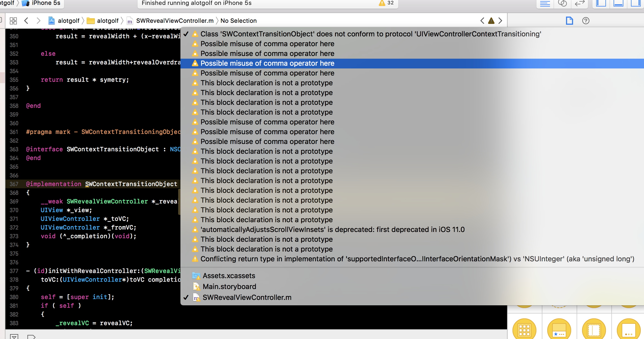Viewport: 644px width, 339px height.
Task: Click the 'else' keyword on line 352
Action: tap(48, 54)
